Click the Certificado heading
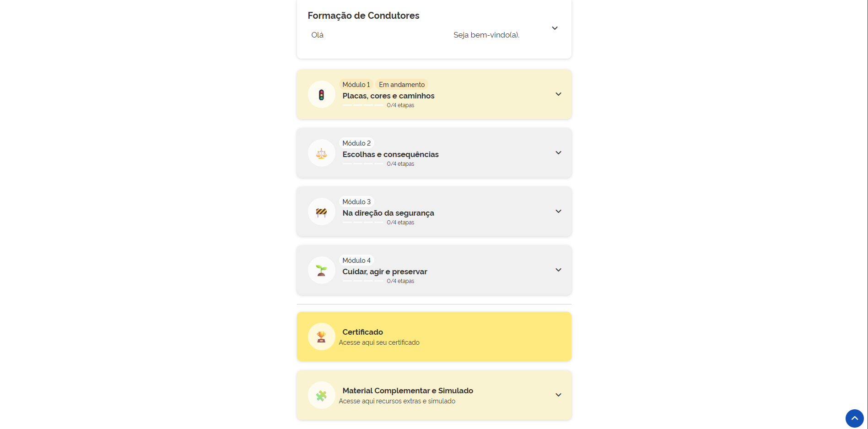The width and height of the screenshot is (868, 429). pos(362,332)
